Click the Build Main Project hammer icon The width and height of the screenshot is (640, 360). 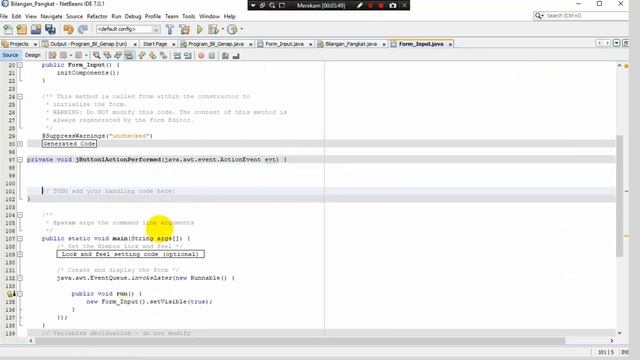170,29
